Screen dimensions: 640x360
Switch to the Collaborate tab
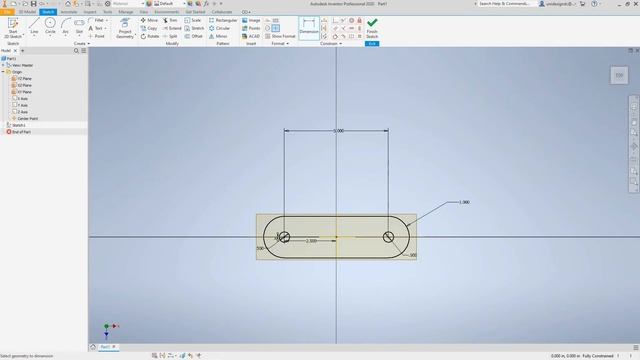tap(222, 12)
